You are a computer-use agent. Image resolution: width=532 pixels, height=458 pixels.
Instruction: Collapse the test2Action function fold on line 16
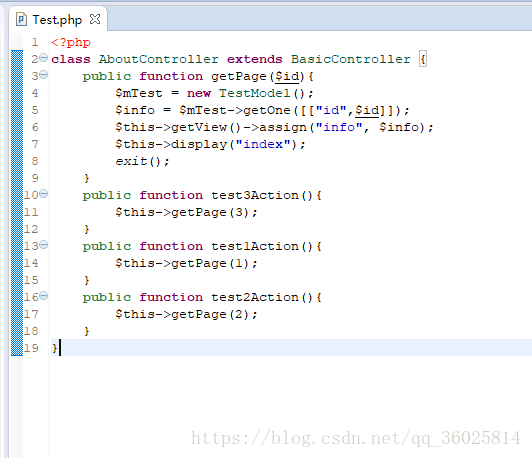pyautogui.click(x=43, y=296)
